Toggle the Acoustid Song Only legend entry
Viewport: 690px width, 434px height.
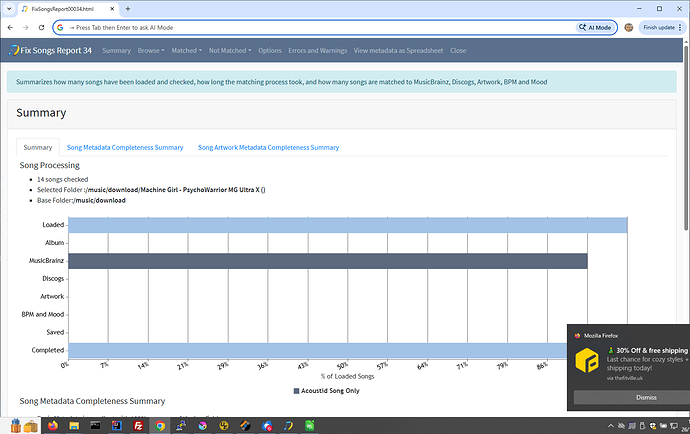pyautogui.click(x=326, y=390)
